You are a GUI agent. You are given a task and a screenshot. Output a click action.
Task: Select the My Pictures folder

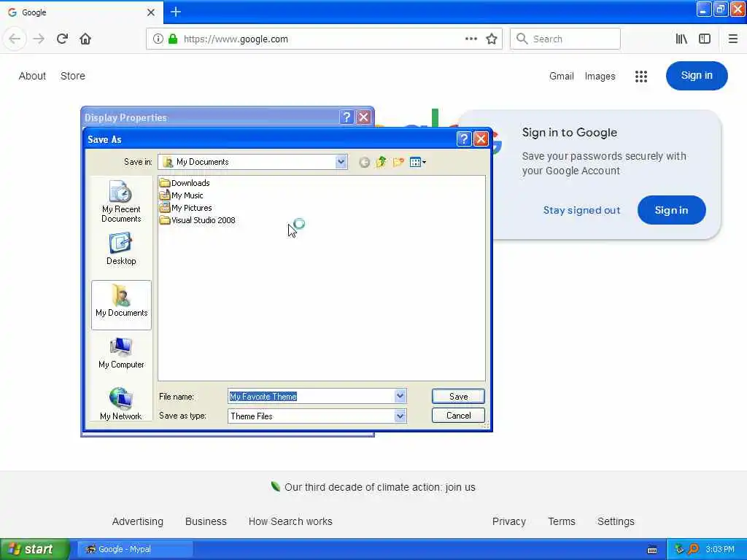(186, 208)
